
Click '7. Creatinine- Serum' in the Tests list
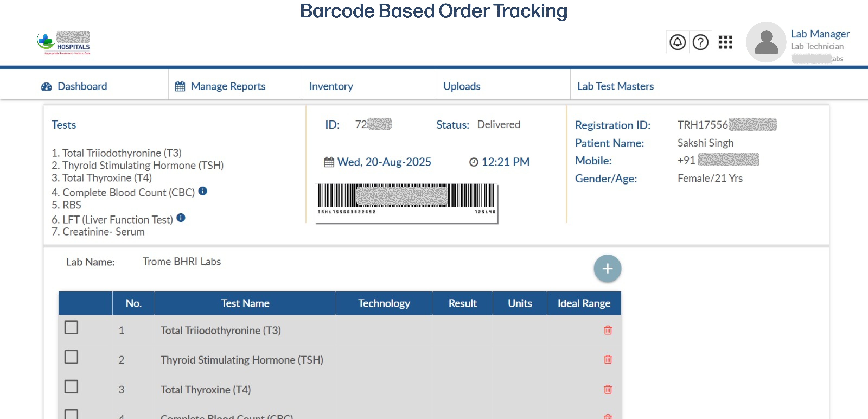coord(98,232)
